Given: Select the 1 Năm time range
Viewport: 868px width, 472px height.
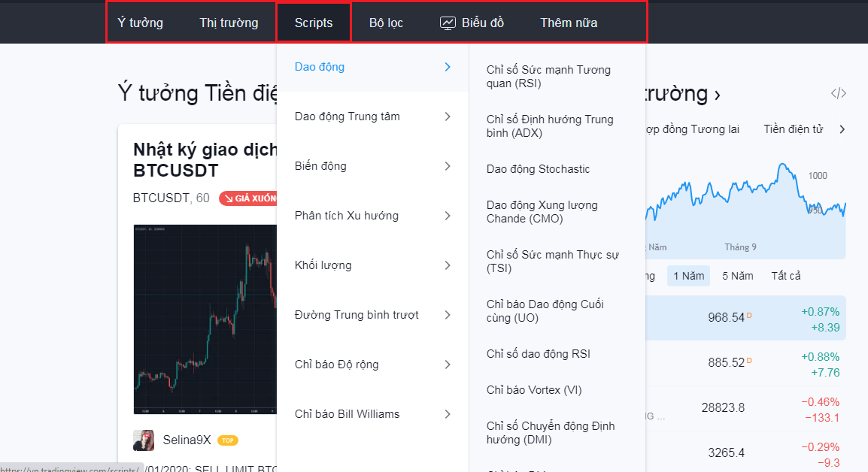Looking at the screenshot, I should 688,276.
